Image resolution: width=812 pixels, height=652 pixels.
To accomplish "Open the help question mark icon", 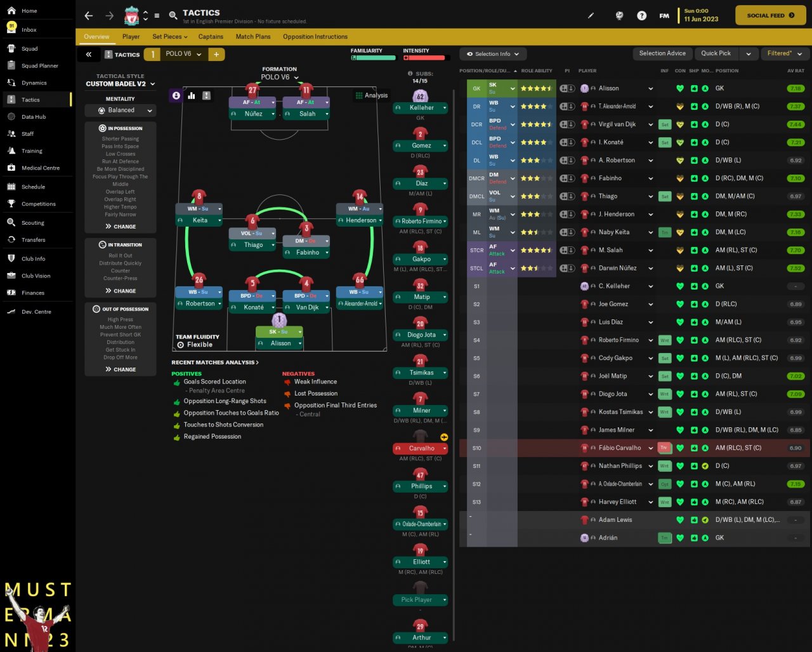I will [641, 16].
